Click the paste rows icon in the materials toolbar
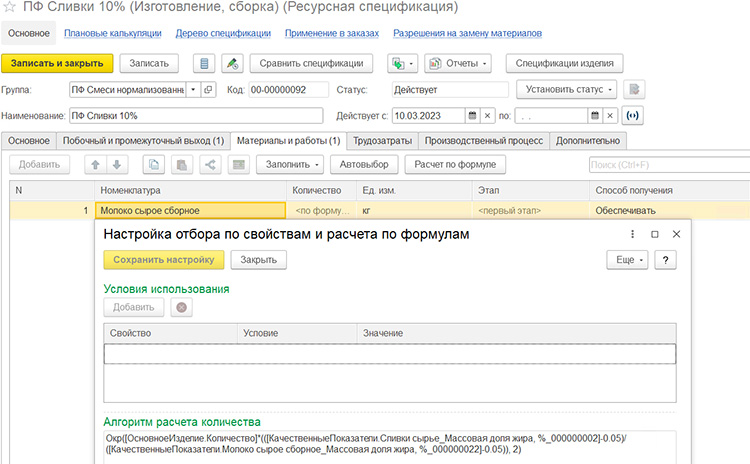 182,165
